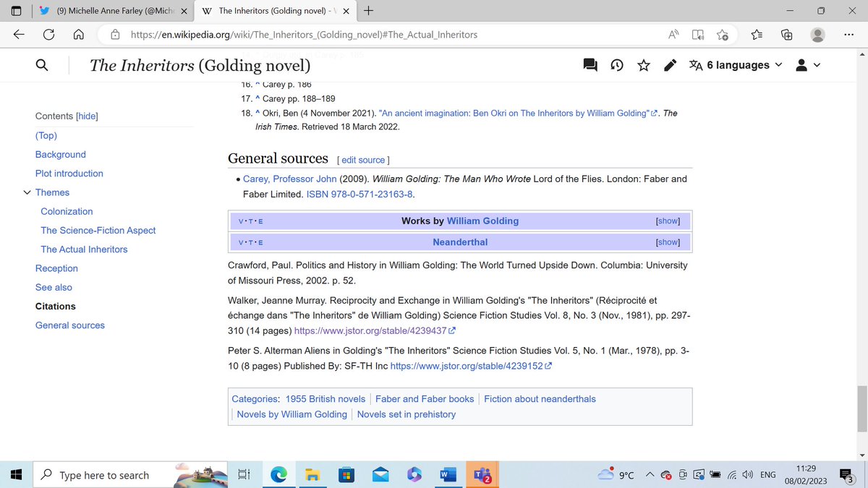Open the Collections icon
This screenshot has width=868, height=488.
[787, 35]
